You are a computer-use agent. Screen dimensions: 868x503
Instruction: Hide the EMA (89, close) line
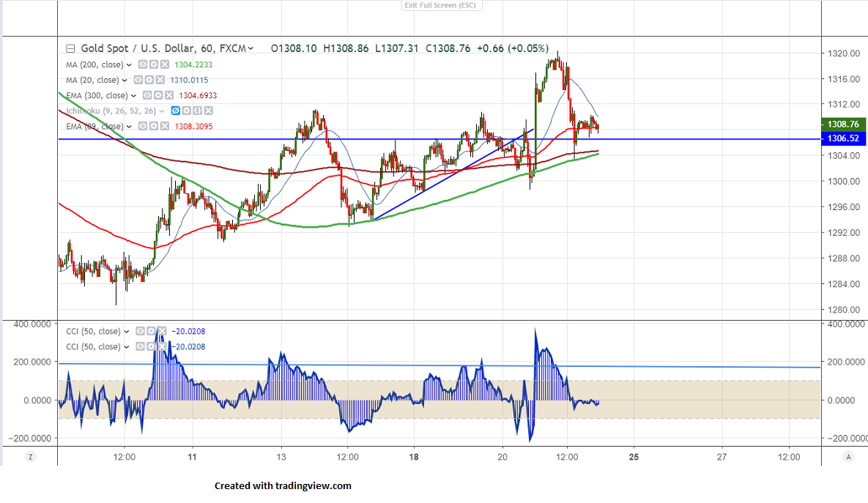[142, 126]
